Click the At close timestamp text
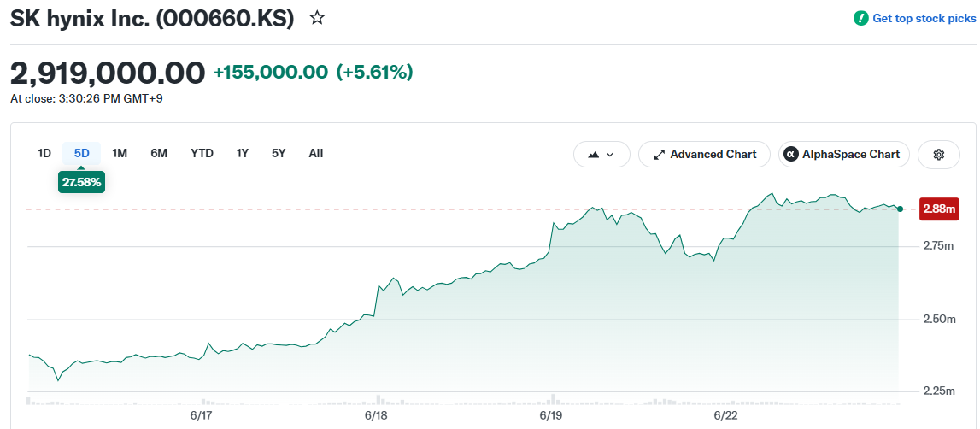Image resolution: width=980 pixels, height=429 pixels. coord(87,98)
